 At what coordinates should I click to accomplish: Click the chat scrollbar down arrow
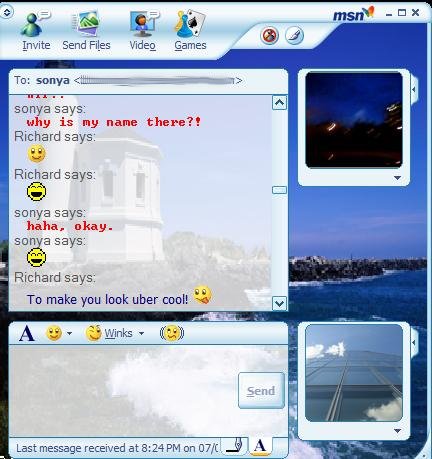pyautogui.click(x=279, y=303)
